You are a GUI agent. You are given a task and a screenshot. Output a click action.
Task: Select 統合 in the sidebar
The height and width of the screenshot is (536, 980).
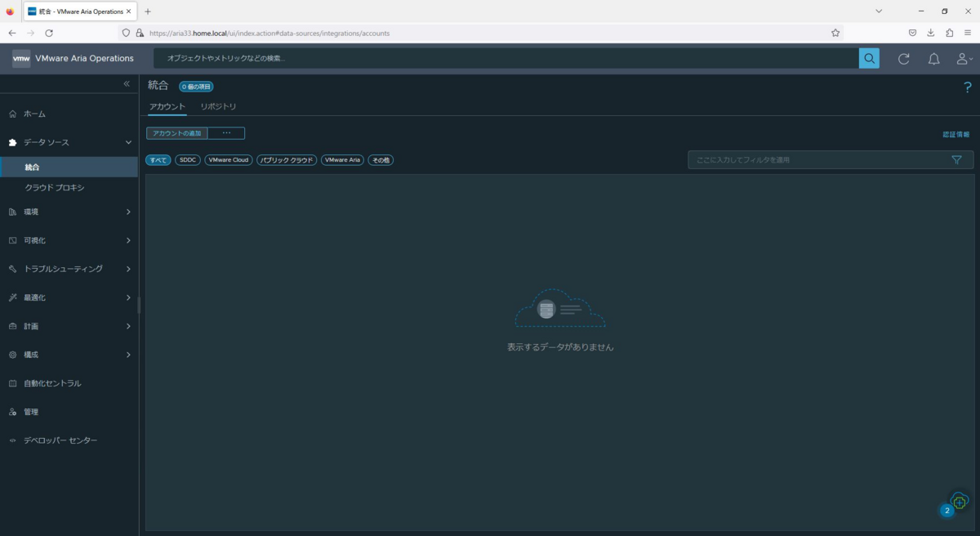point(69,167)
